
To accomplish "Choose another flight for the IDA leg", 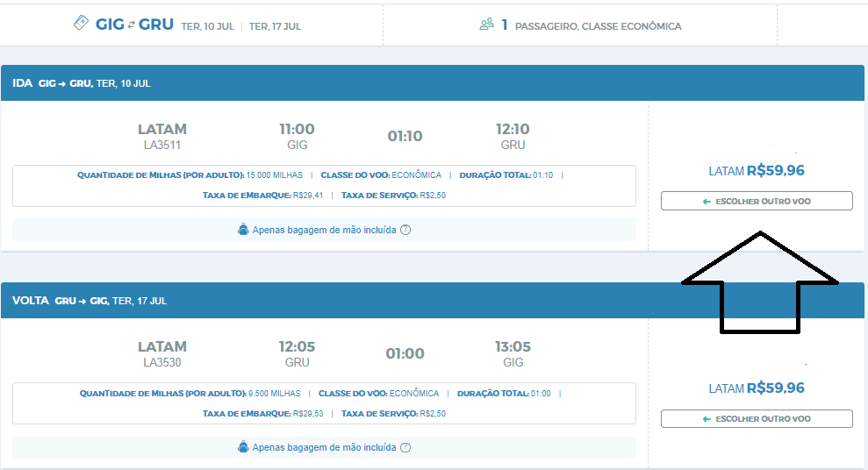I will [x=757, y=202].
